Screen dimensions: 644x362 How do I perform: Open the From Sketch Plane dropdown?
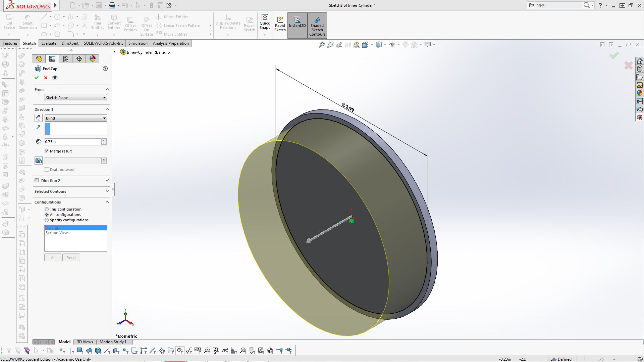click(x=76, y=98)
